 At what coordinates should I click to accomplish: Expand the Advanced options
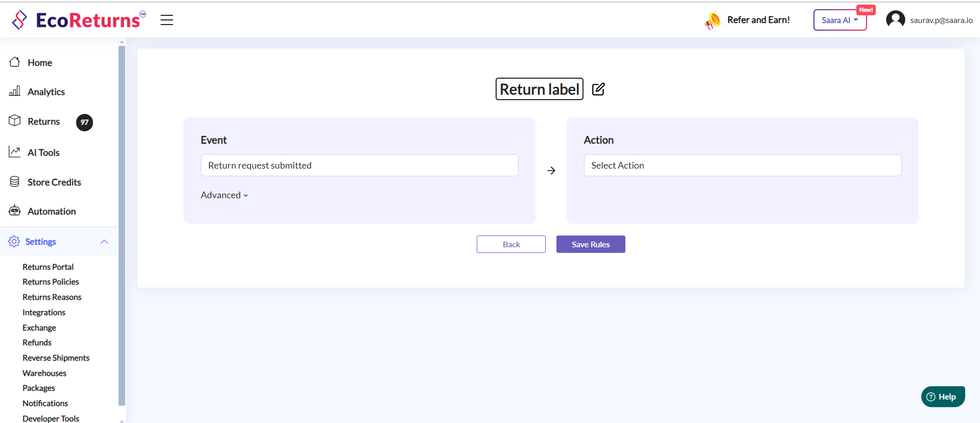[x=224, y=195]
